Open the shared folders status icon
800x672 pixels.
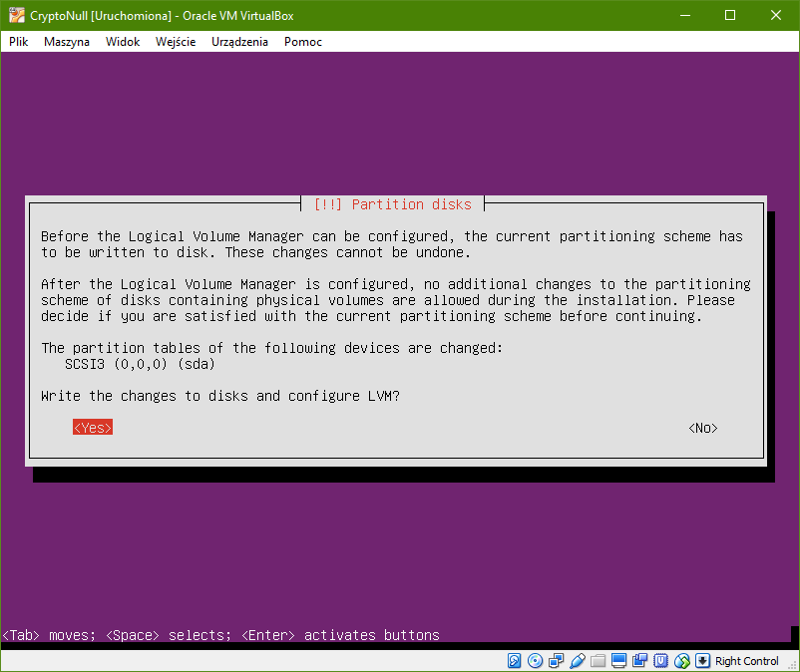pos(598,661)
